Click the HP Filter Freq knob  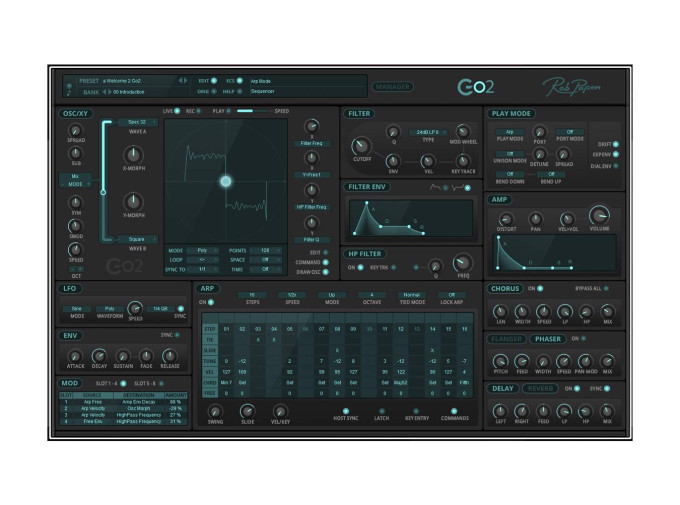462,264
